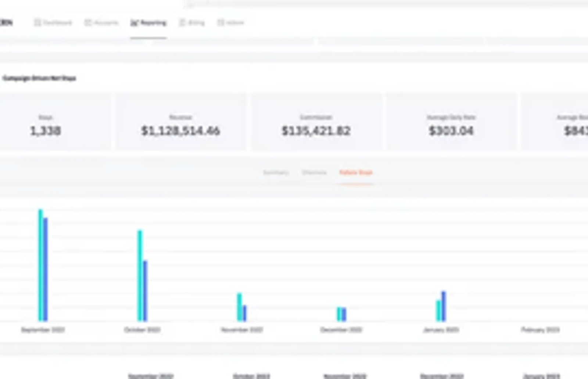Click the Average Daily Rate value $303.04
Screen dimensions: 588x379
click(451, 131)
